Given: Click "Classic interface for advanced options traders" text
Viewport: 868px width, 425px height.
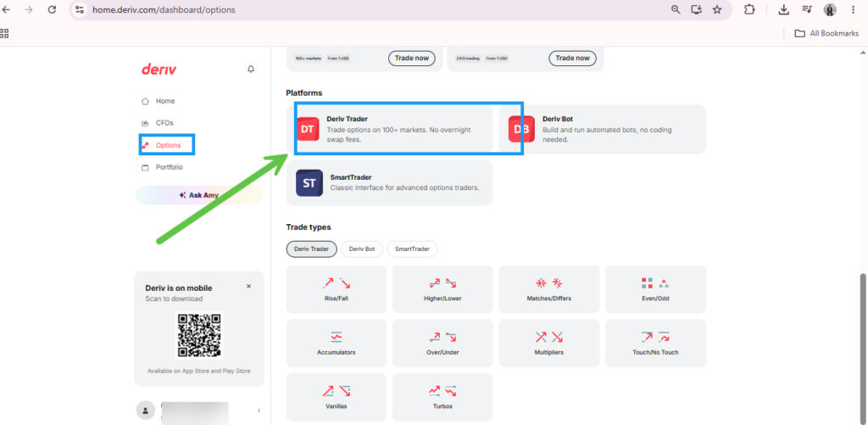Looking at the screenshot, I should point(404,187).
